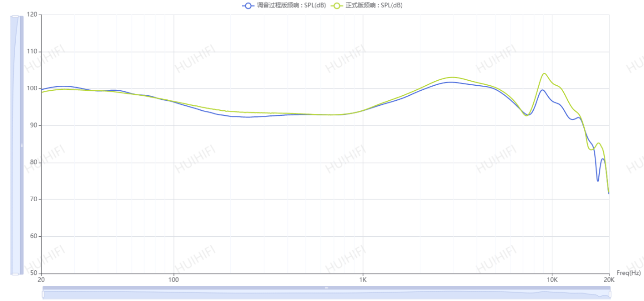Click the green legend marker circle
Viewport: 644px width, 301px height.
[336, 6]
